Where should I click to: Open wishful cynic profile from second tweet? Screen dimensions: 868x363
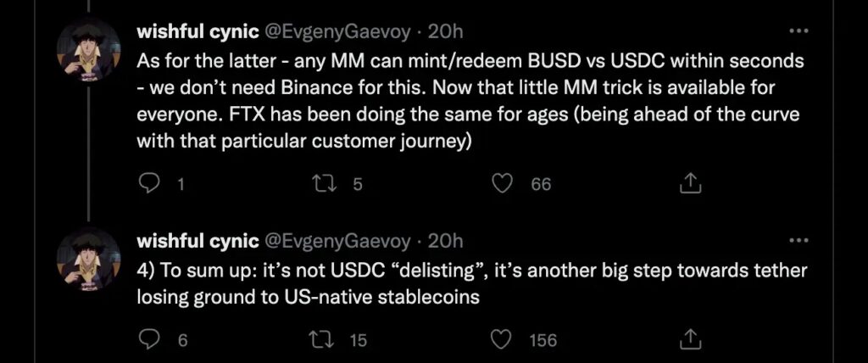(197, 242)
